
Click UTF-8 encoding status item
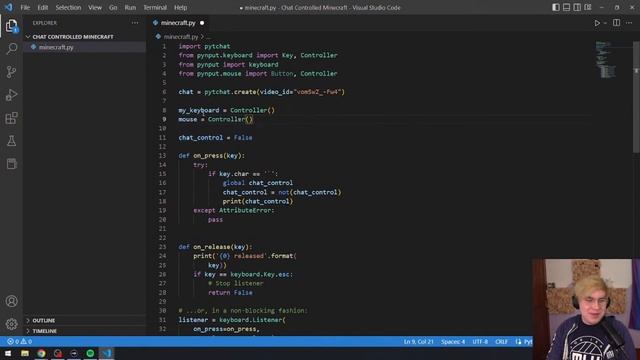(480, 342)
